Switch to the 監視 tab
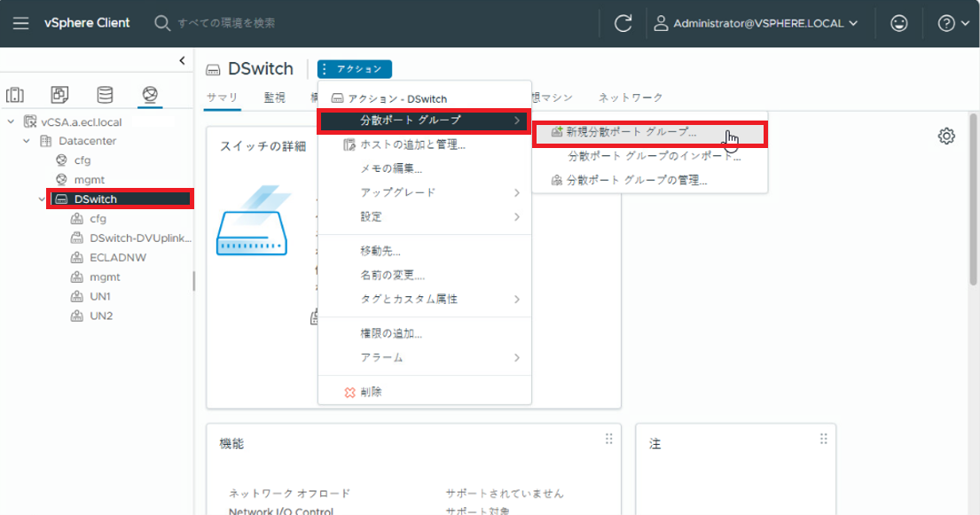980x515 pixels. [x=274, y=98]
